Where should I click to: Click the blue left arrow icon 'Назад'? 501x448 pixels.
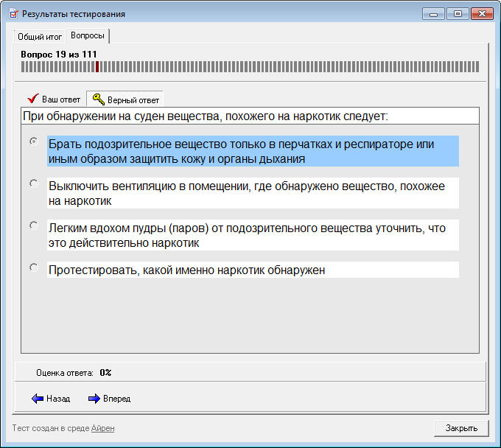(x=38, y=399)
